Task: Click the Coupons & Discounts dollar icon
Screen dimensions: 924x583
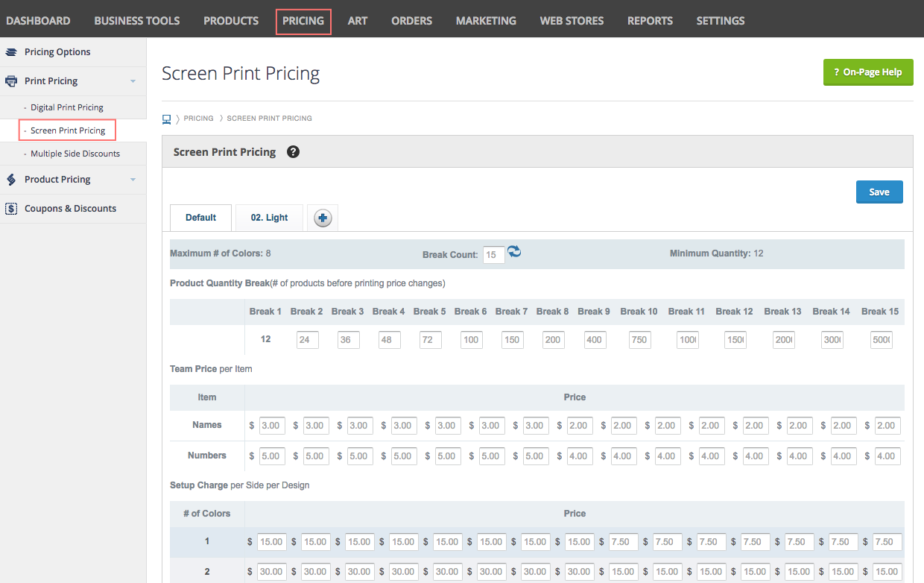Action: [10, 208]
